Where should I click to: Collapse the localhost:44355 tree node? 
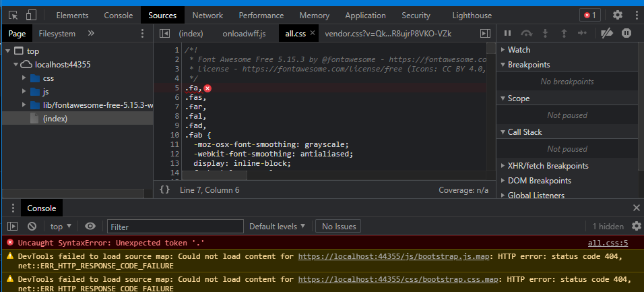pos(15,65)
